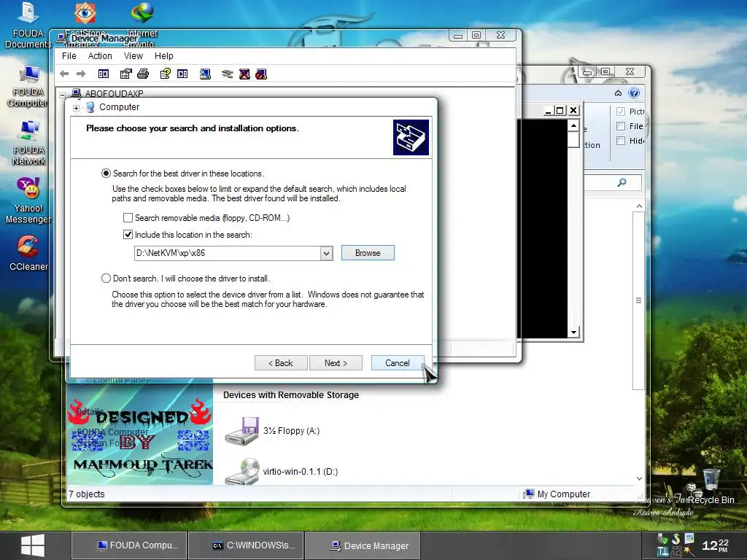Click the Next button in wizard
This screenshot has height=560, width=747.
(x=336, y=363)
